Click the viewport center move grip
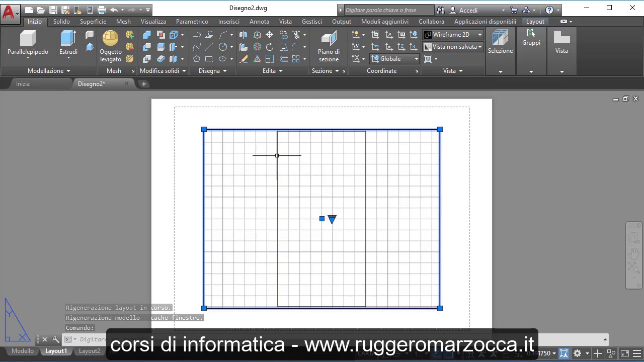This screenshot has width=644, height=362. (322, 219)
